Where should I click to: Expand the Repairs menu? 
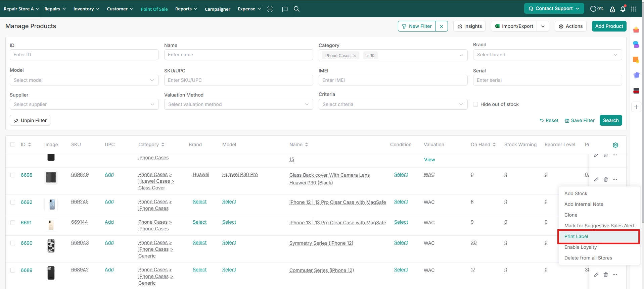[x=55, y=9]
